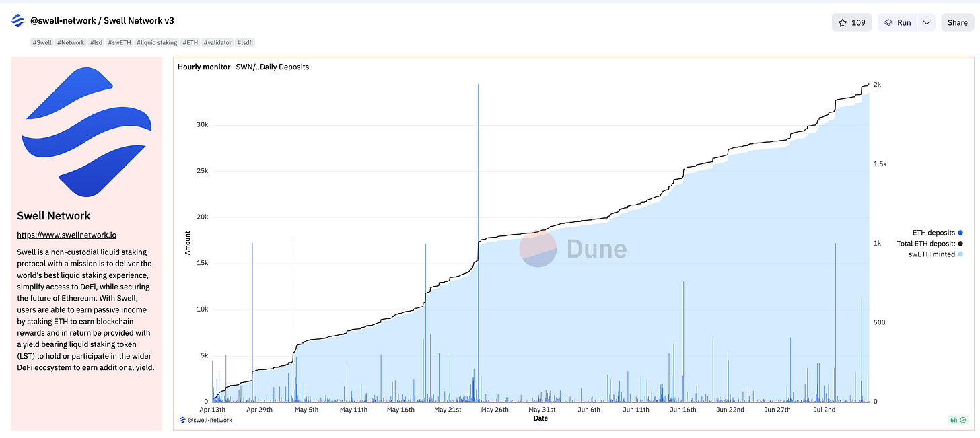Expand the dropdown arrow beside Run
980x438 pixels.
tap(927, 22)
